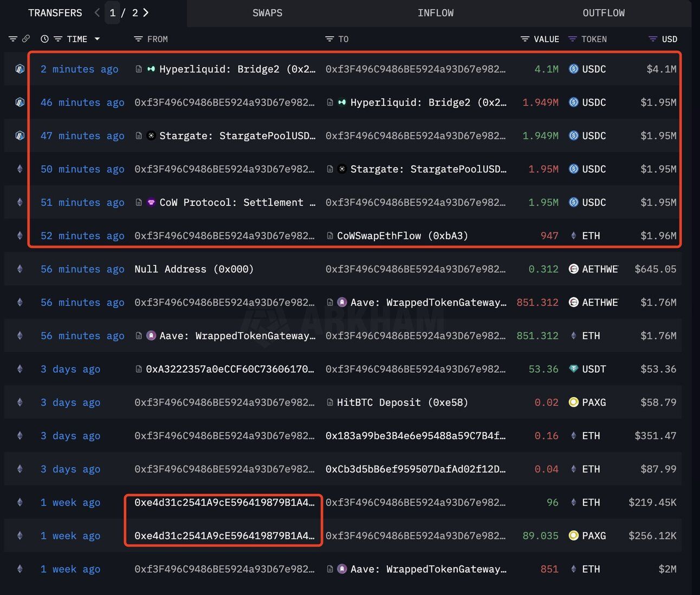
Task: Click the Arbitrum chain icon on the 46 minutes ago row
Action: pyautogui.click(x=20, y=102)
